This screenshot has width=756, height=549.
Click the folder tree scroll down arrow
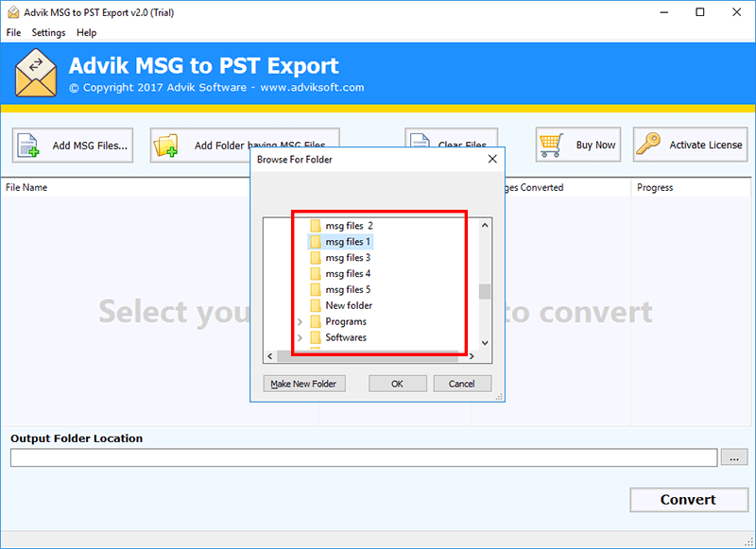point(485,343)
